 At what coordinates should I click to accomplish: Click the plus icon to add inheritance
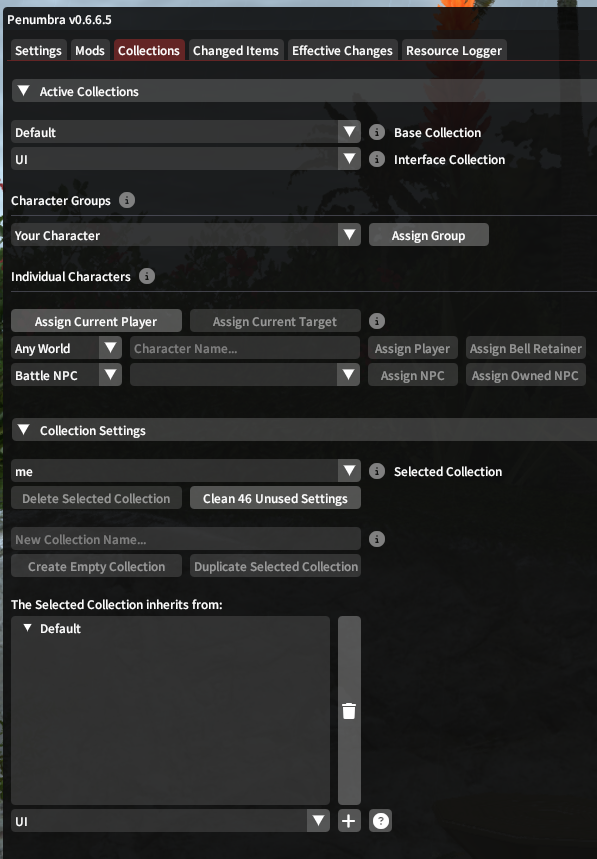349,821
